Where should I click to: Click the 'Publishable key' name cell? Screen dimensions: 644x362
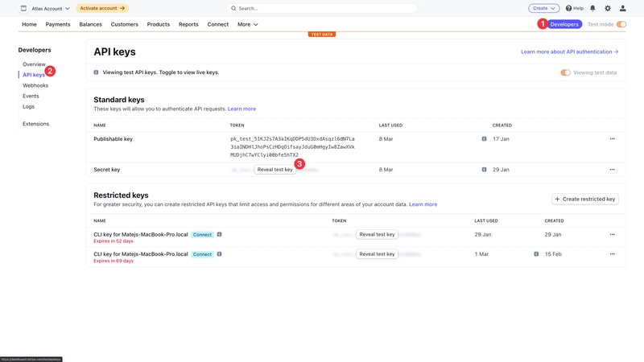click(x=113, y=138)
